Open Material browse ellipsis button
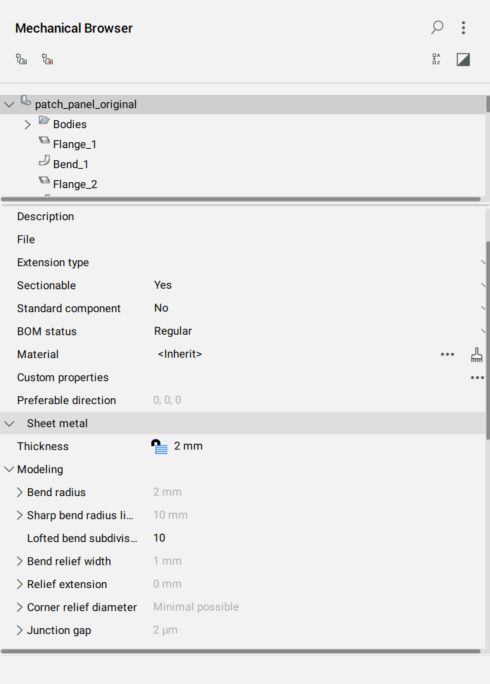Viewport: 490px width, 684px height. (x=447, y=355)
